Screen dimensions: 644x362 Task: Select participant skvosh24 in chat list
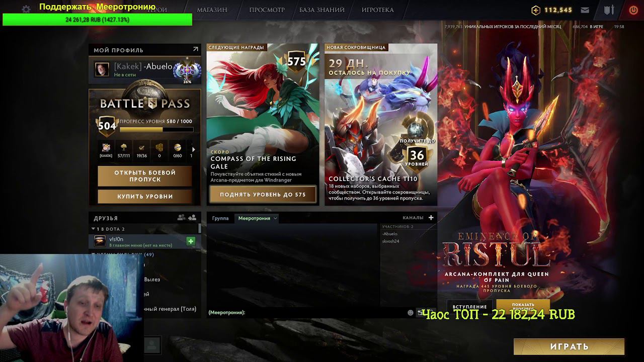[x=391, y=241]
